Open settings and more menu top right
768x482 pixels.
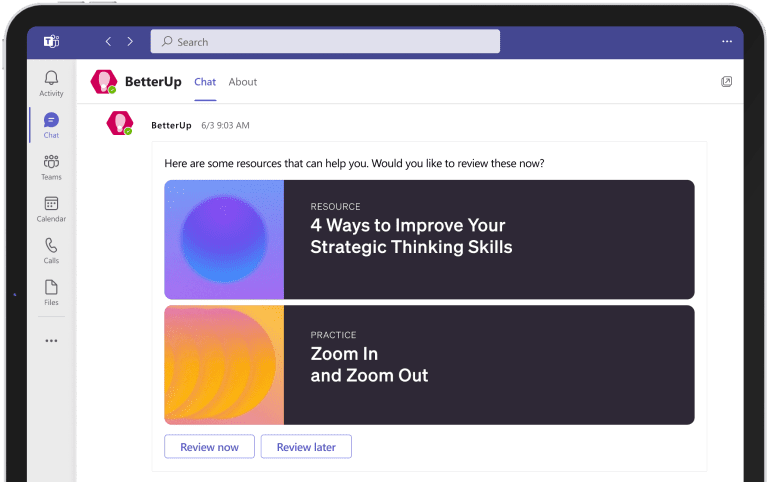click(727, 42)
